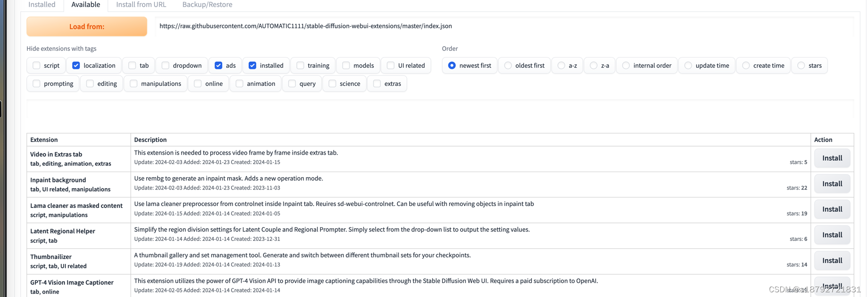This screenshot has width=868, height=297.
Task: Uncheck the installed tag checkbox
Action: [x=252, y=66]
